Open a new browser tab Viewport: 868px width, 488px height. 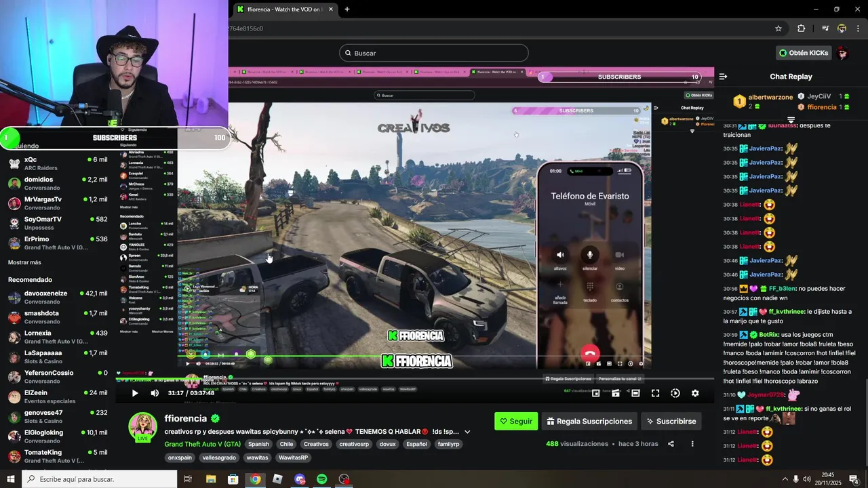pos(347,9)
